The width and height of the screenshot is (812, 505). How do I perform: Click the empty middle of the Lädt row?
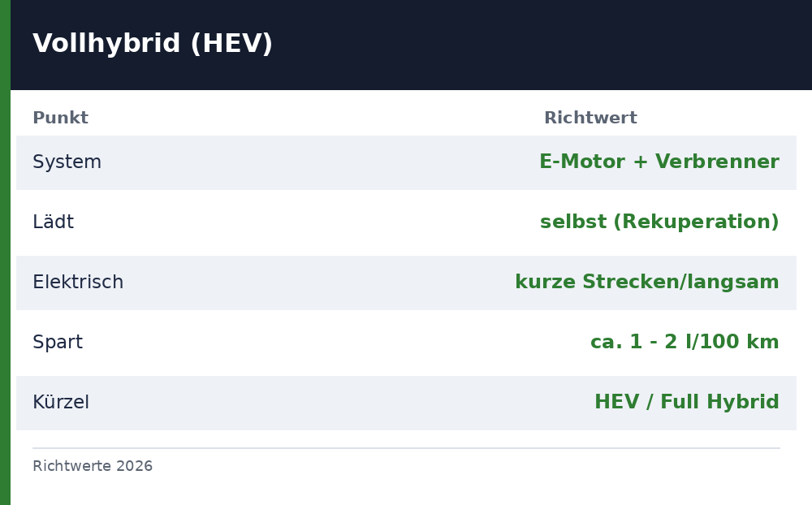(305, 222)
